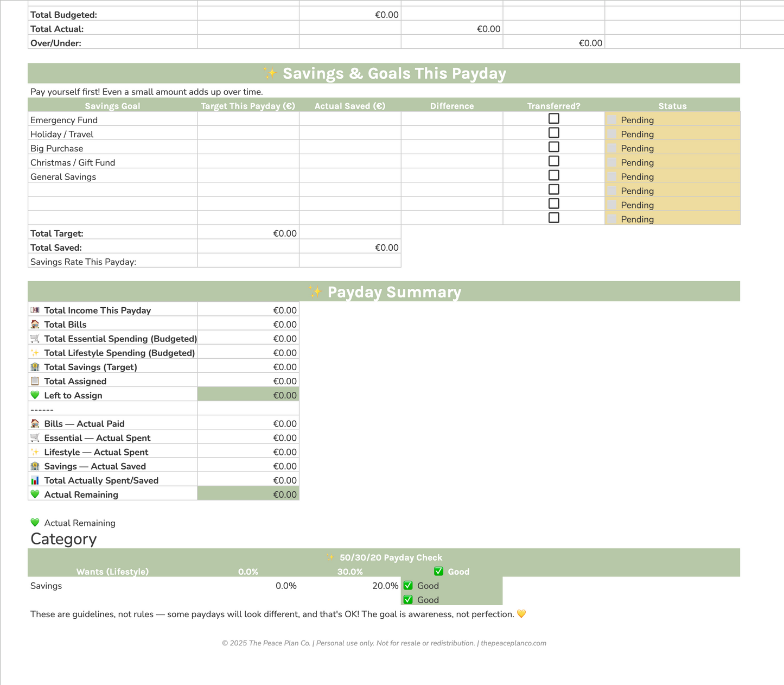The image size is (784, 685).
Task: Select the Transferred? column header
Action: pyautogui.click(x=554, y=105)
